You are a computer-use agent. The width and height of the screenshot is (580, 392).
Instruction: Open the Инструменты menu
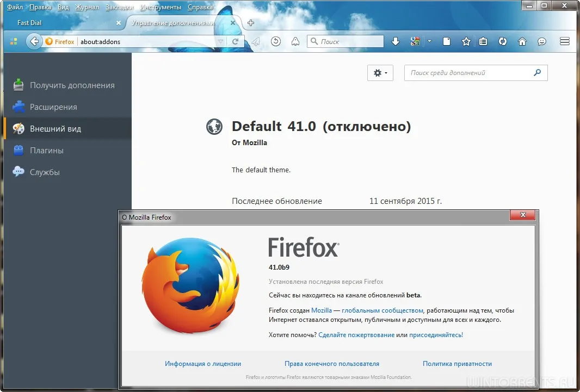(x=161, y=8)
